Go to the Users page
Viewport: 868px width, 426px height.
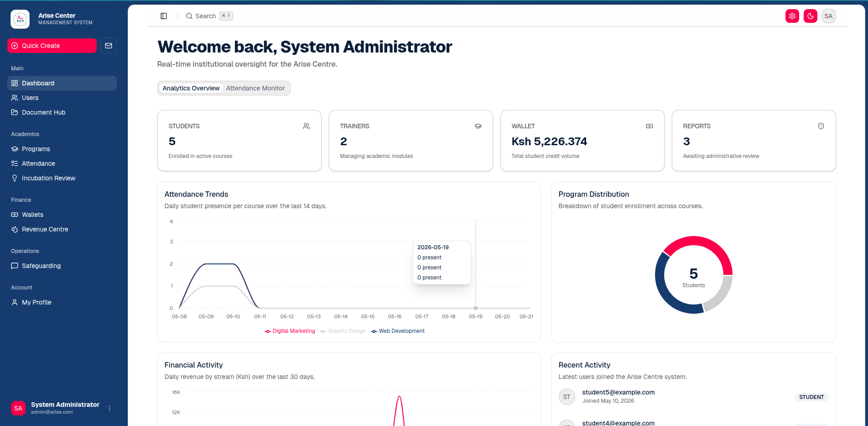[62, 98]
